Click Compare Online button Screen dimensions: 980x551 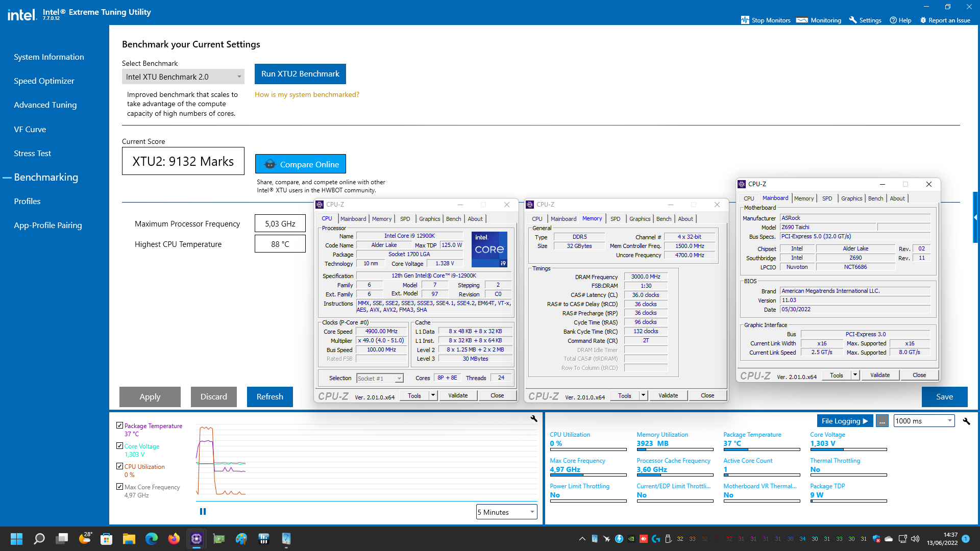click(x=301, y=164)
